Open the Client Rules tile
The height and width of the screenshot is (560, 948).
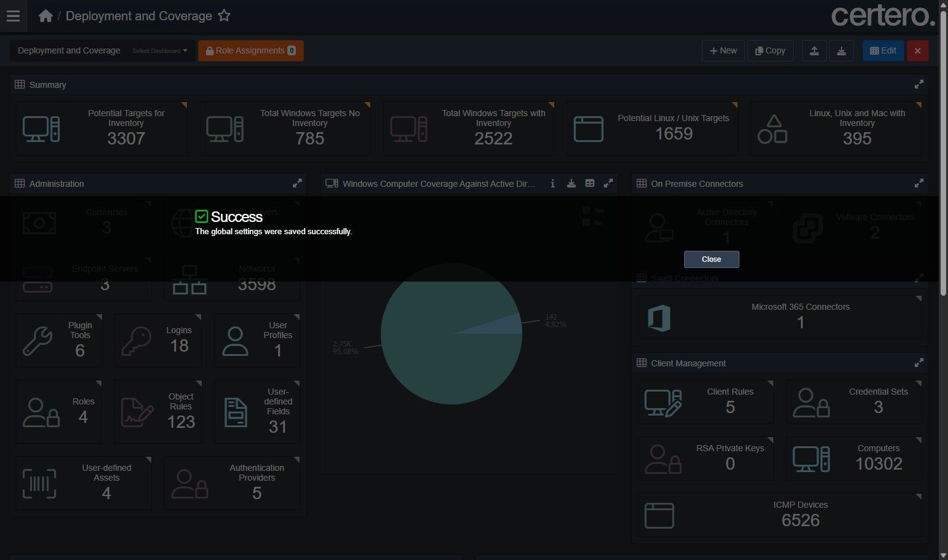click(706, 401)
